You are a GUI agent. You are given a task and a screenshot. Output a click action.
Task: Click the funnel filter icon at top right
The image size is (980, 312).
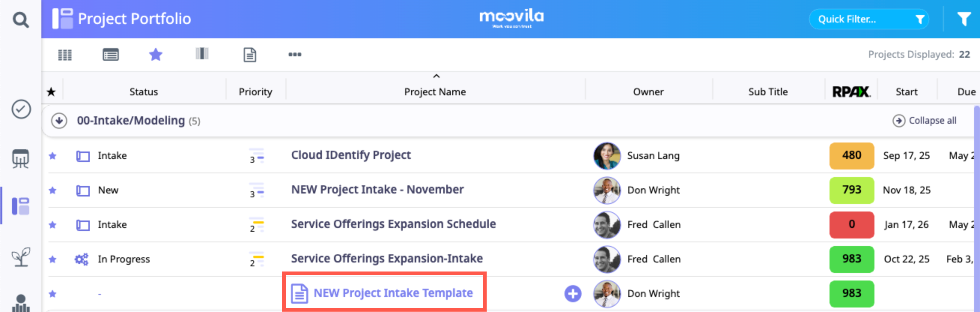[963, 19]
